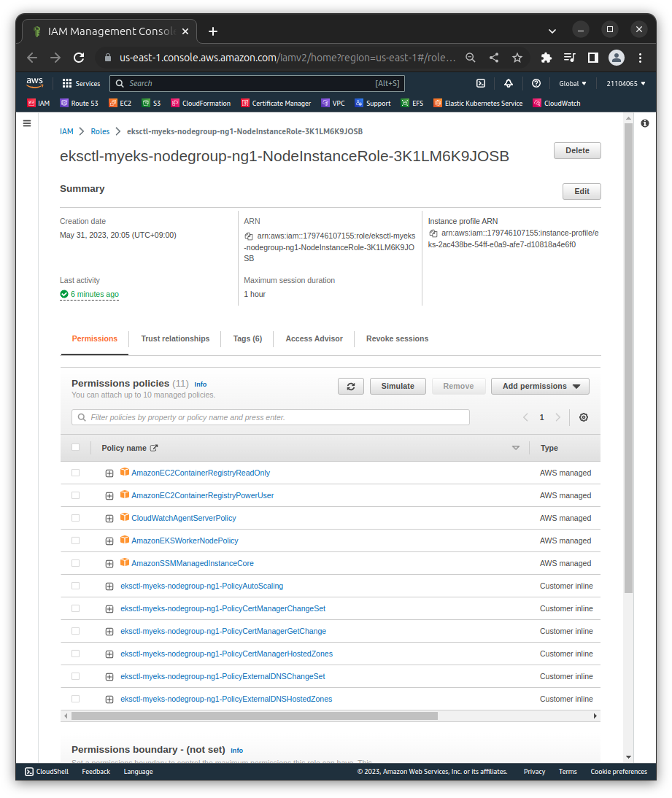Copy the role ARN with copy icon
The width and height of the screenshot is (672, 798).
tap(248, 236)
